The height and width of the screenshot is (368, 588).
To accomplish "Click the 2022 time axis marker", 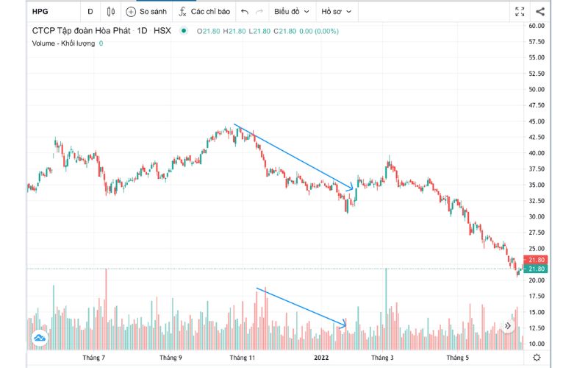I will click(321, 358).
